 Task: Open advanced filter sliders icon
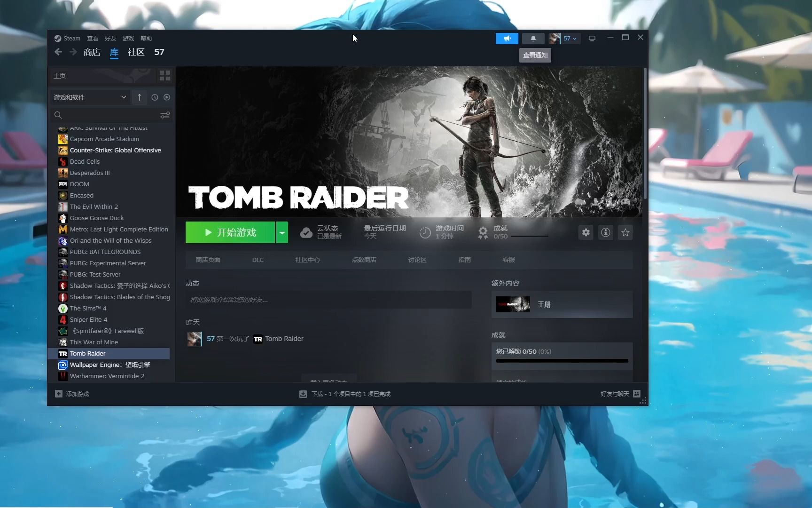[165, 115]
